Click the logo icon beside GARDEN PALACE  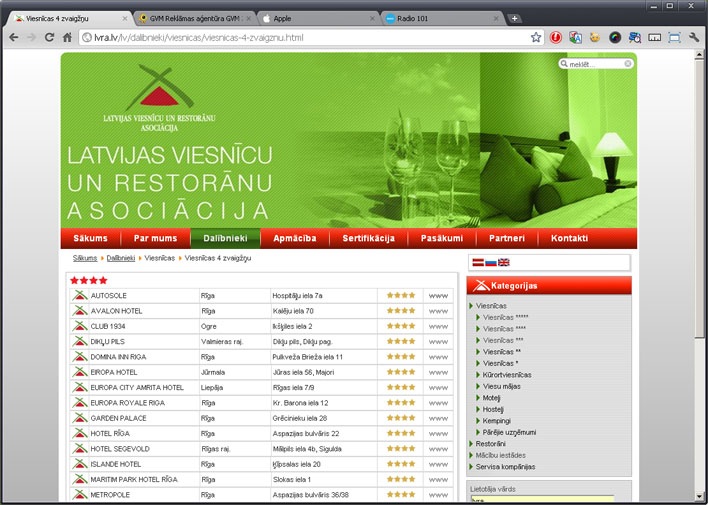[80, 418]
